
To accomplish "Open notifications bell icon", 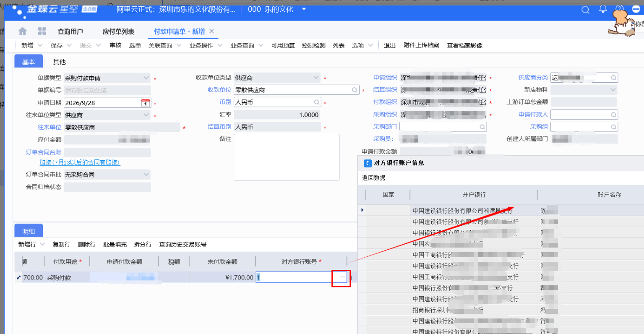I will click(x=603, y=9).
